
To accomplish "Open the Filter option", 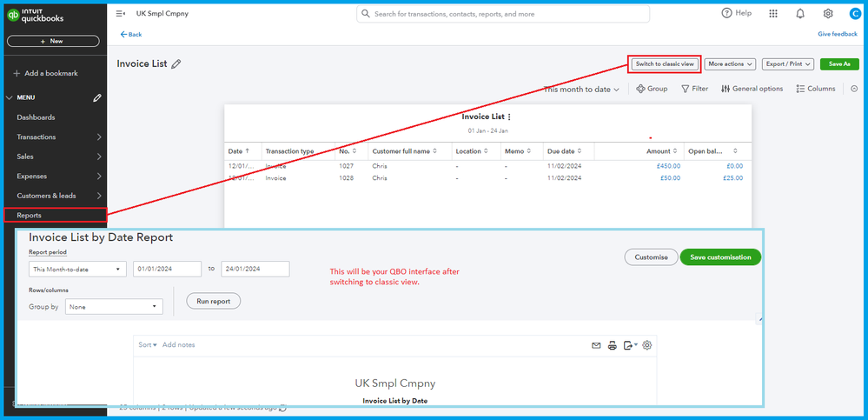I will pyautogui.click(x=695, y=89).
